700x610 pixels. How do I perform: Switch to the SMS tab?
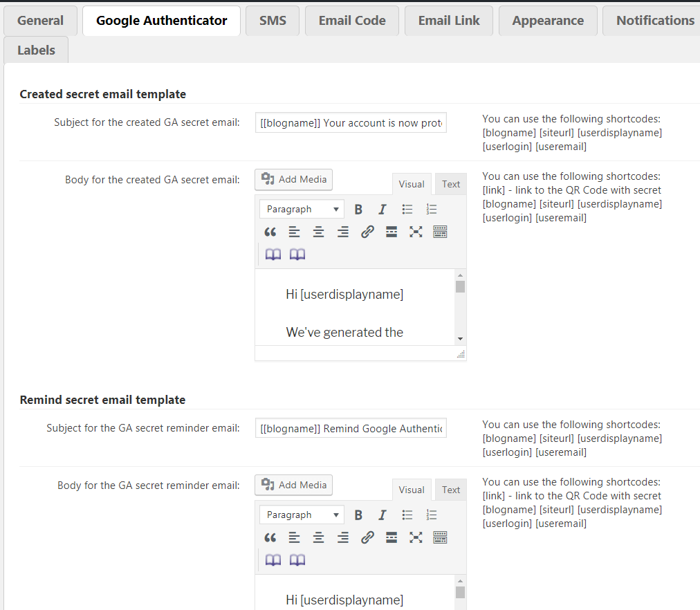pyautogui.click(x=273, y=21)
